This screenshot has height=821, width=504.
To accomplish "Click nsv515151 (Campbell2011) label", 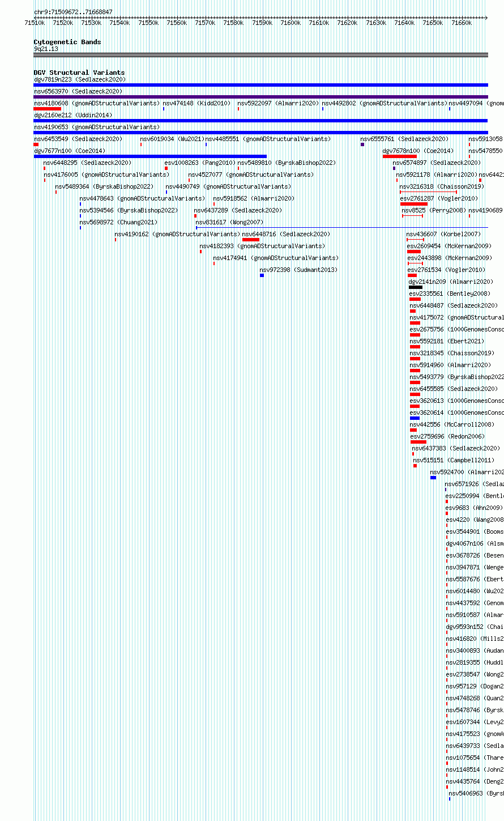I will coord(454,460).
